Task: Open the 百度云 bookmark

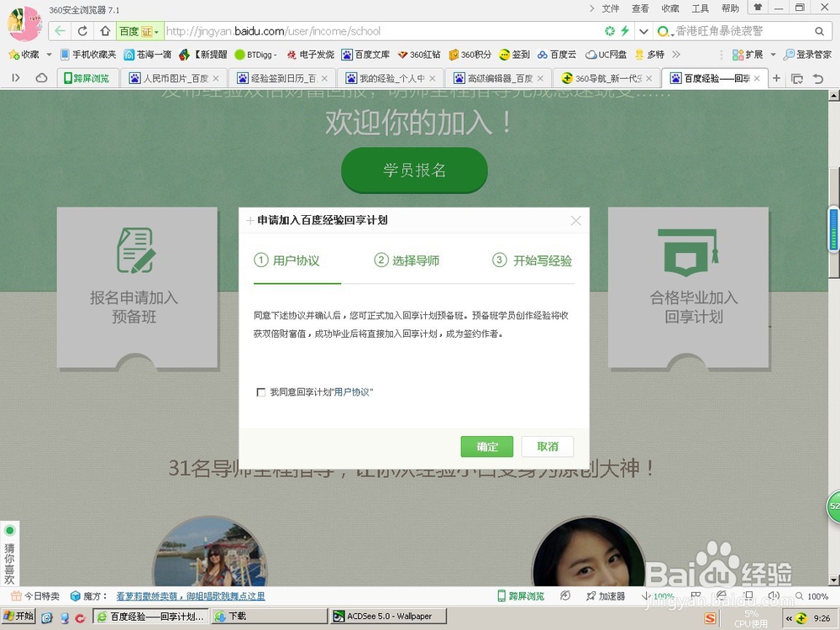Action: (557, 54)
